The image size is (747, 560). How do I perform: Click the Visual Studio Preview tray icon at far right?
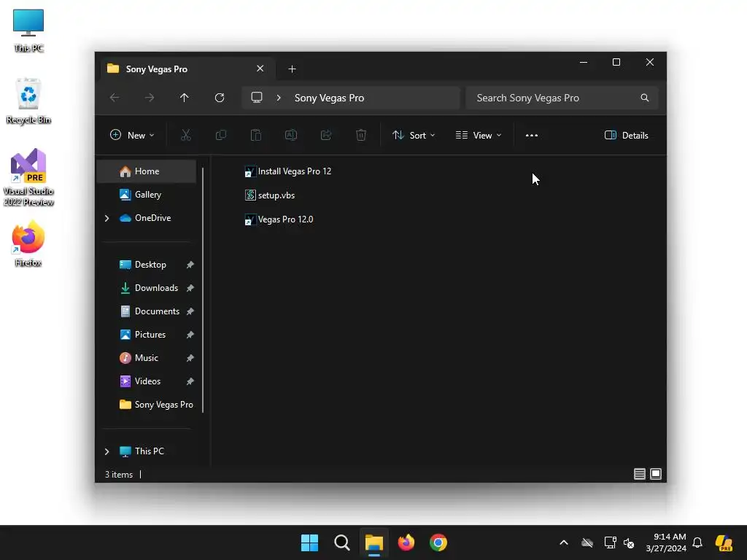(x=724, y=542)
